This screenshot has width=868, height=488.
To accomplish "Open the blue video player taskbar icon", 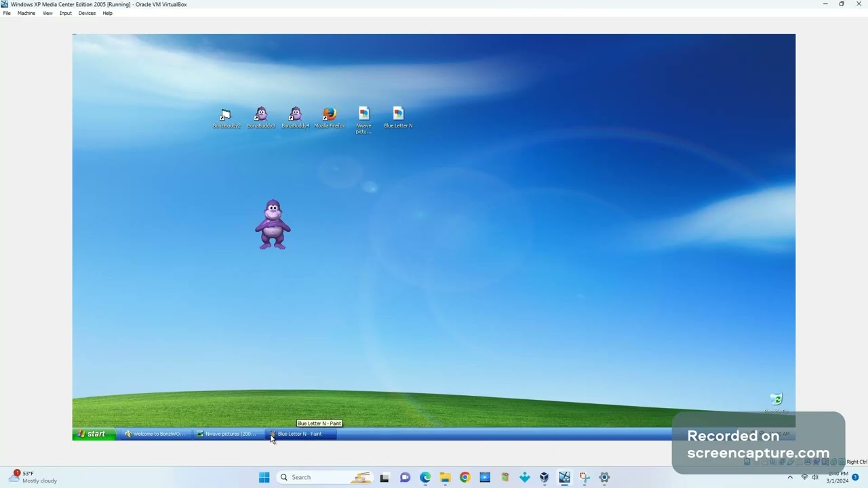I will pos(485,477).
